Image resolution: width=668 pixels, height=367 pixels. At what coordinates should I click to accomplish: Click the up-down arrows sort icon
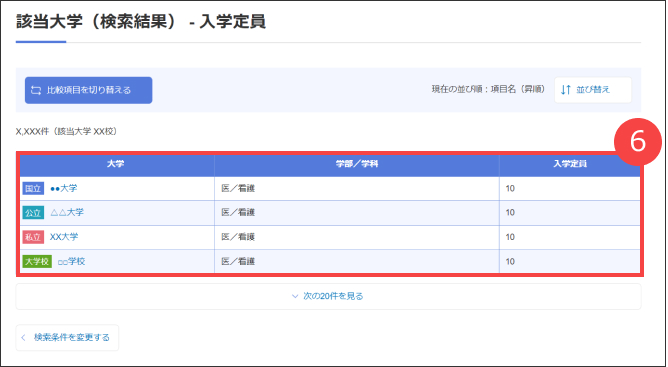(565, 90)
